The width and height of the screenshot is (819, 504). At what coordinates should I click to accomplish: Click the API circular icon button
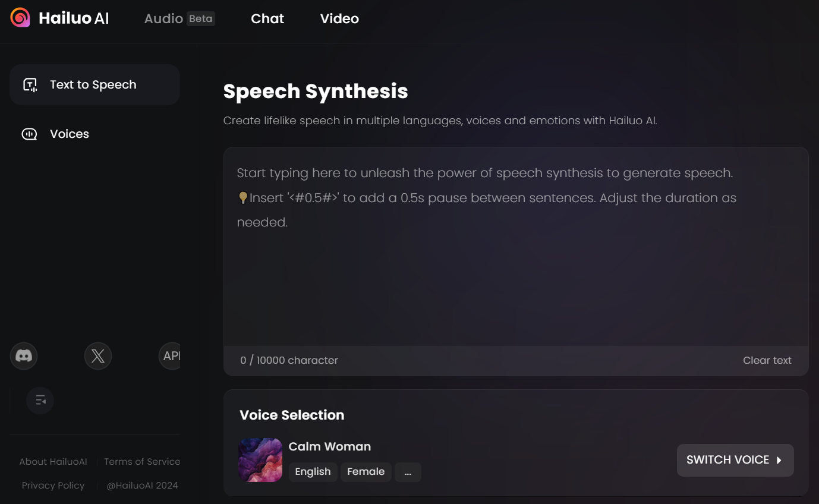[170, 356]
